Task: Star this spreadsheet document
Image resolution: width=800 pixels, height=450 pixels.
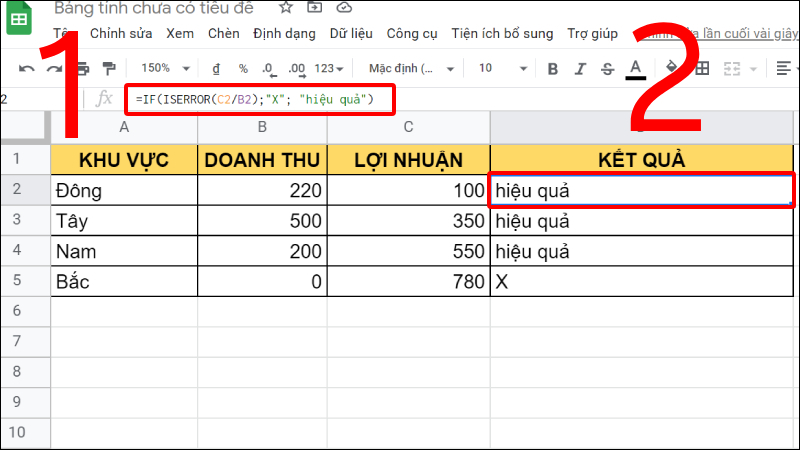Action: (286, 8)
